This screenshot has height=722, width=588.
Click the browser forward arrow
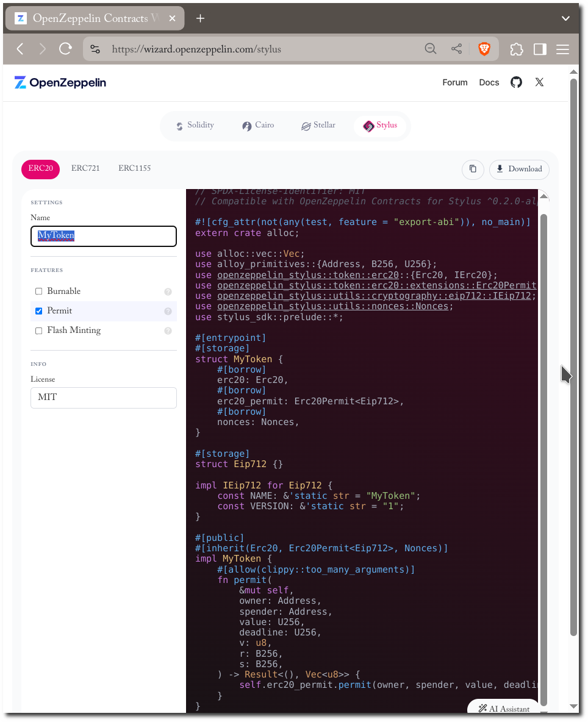(42, 49)
